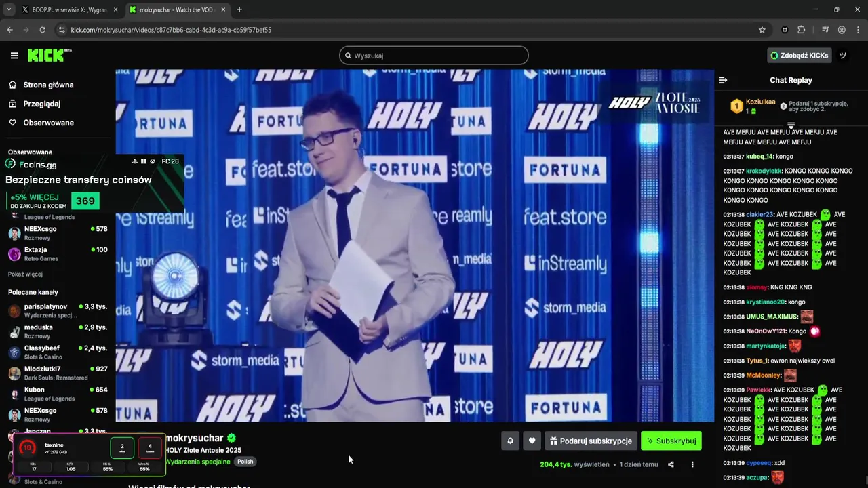Open the Mlodziutki7 Dark Souls channel
The height and width of the screenshot is (488, 868).
point(58,373)
